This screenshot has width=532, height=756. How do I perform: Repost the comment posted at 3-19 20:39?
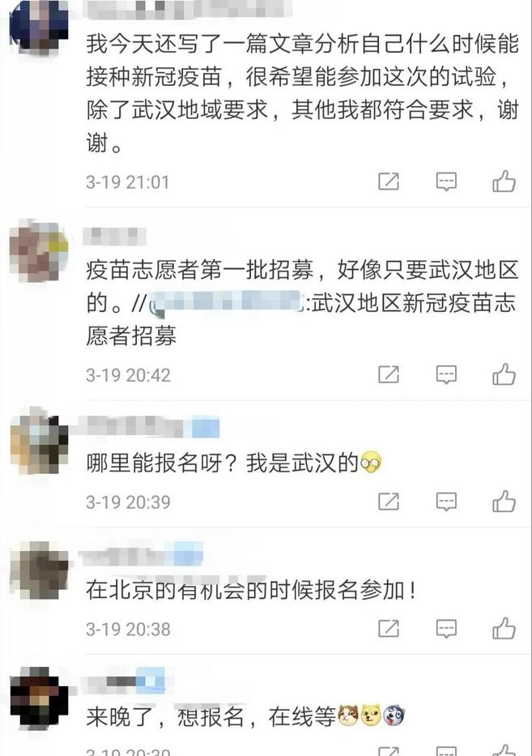(389, 502)
